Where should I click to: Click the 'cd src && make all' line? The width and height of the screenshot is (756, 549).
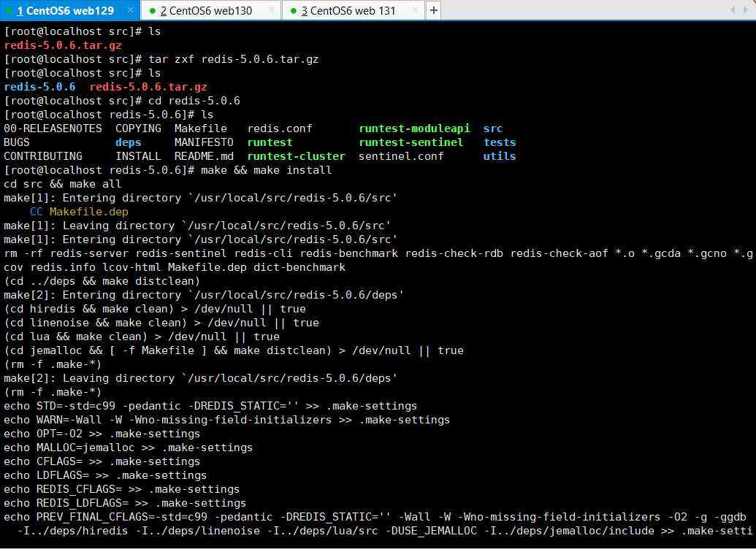click(63, 184)
